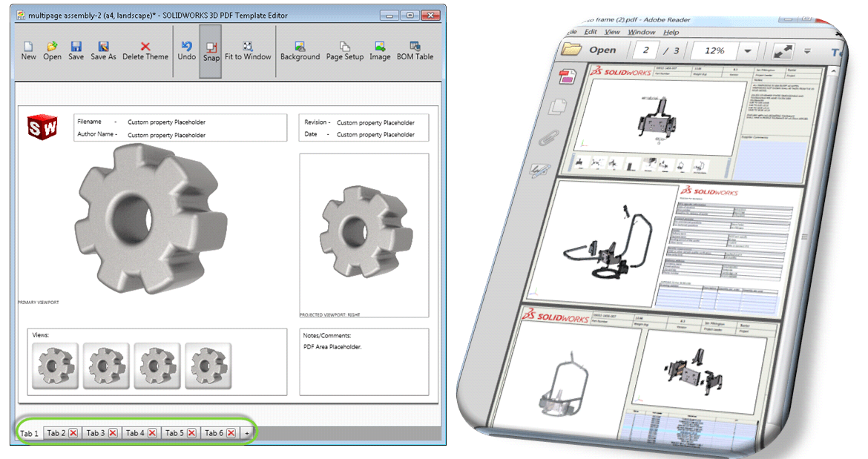Close Tab 2 with its red X
This screenshot has width=868, height=459.
tap(73, 433)
